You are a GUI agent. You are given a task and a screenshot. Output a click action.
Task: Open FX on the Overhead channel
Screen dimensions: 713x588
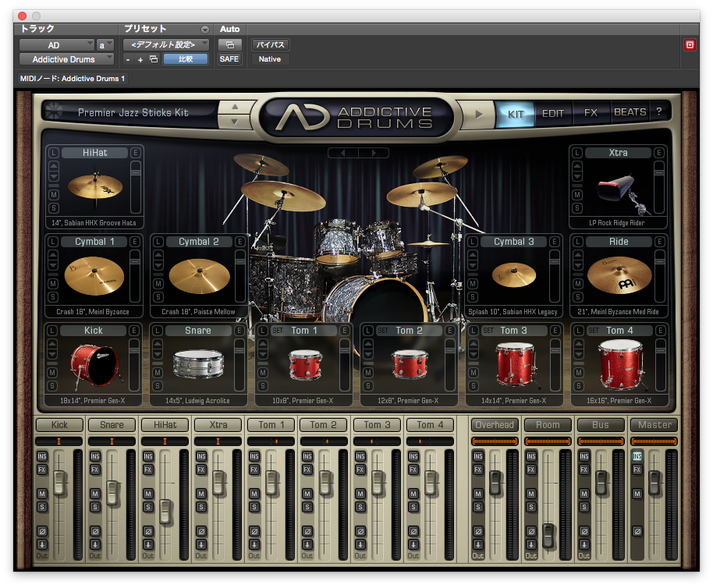click(x=478, y=469)
